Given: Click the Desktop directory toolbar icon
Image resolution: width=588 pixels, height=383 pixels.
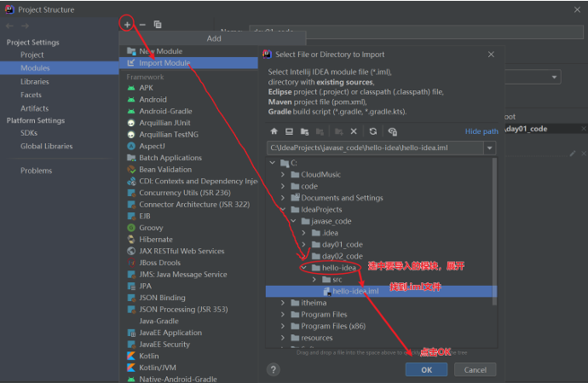Looking at the screenshot, I should (x=289, y=131).
